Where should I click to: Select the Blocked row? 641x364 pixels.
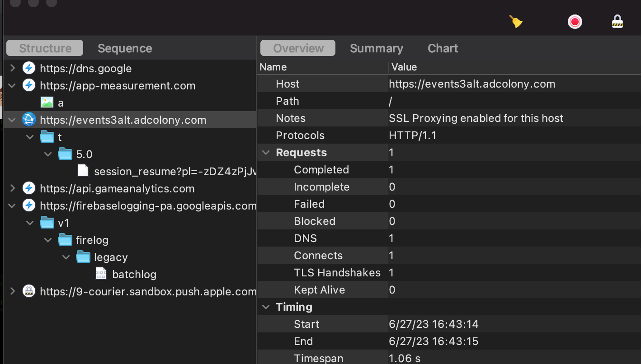(x=449, y=221)
